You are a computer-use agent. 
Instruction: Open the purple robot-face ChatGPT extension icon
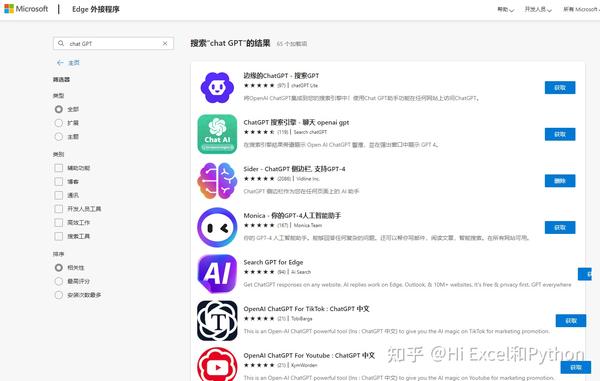(x=217, y=88)
